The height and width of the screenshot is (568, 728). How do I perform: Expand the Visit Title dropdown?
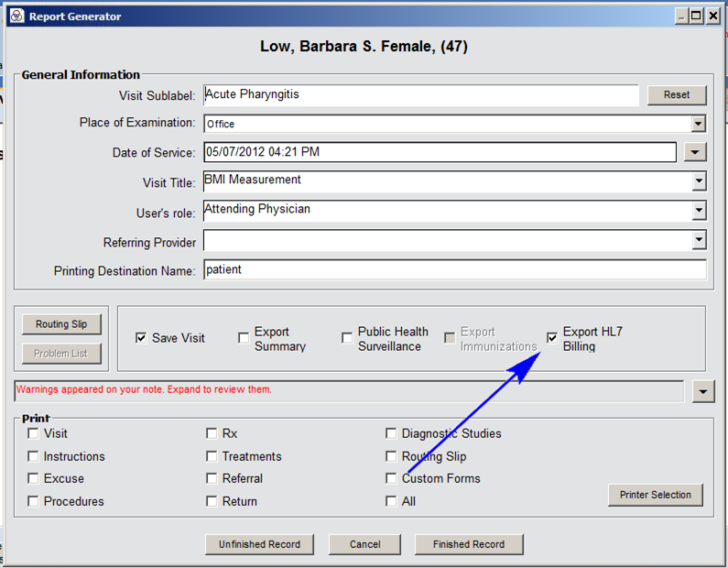(699, 181)
